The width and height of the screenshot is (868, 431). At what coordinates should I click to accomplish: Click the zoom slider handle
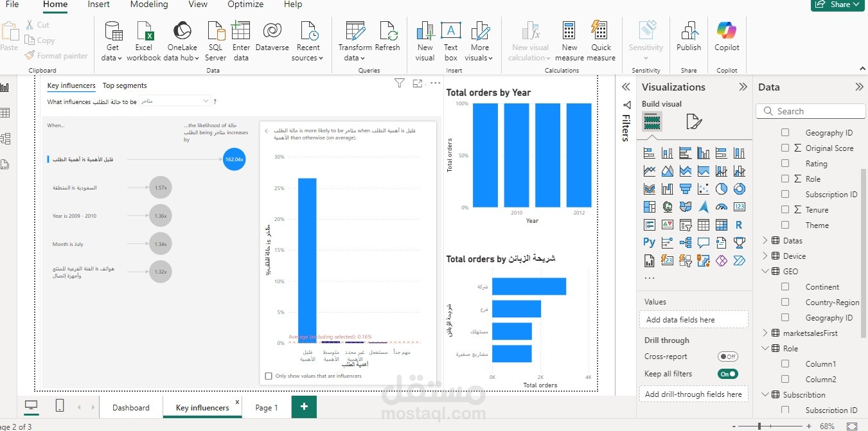click(759, 426)
